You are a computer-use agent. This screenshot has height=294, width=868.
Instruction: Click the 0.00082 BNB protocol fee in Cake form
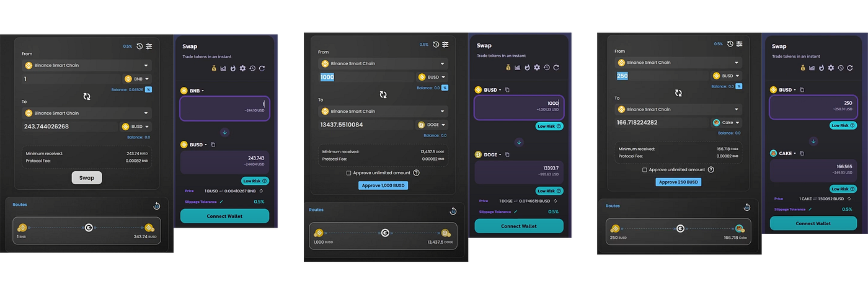pos(728,156)
